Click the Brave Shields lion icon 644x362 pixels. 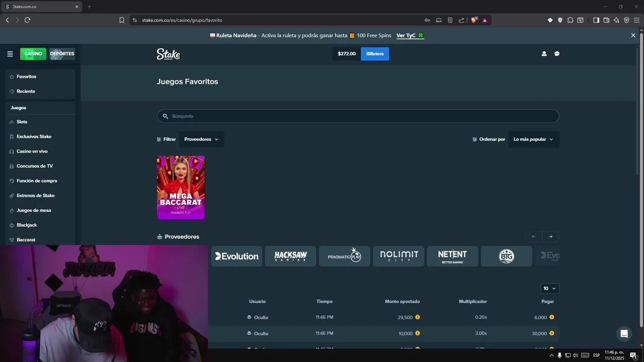pos(474,20)
